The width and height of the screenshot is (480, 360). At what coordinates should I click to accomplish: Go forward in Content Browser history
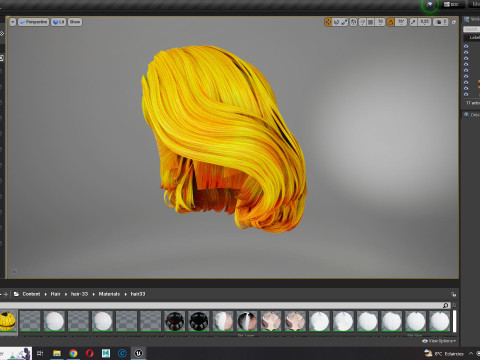pos(5,294)
